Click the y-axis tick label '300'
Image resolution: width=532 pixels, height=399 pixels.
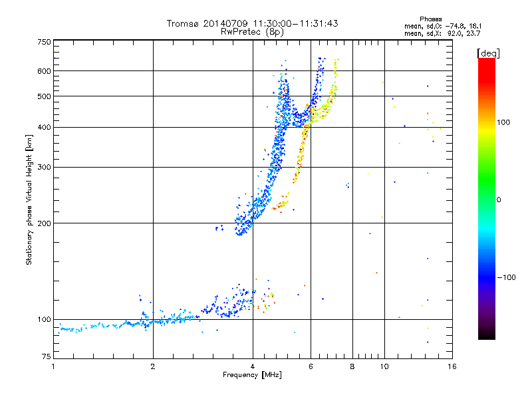(44, 168)
